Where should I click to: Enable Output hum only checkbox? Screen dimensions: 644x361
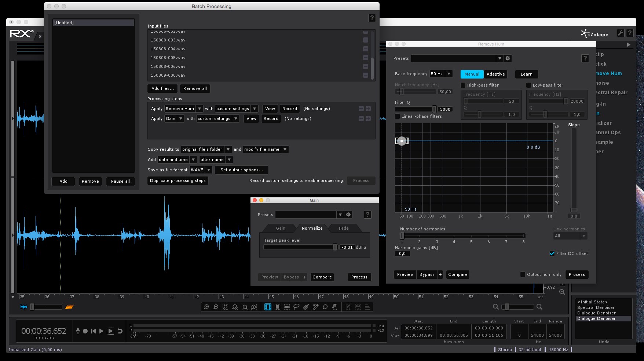click(523, 274)
